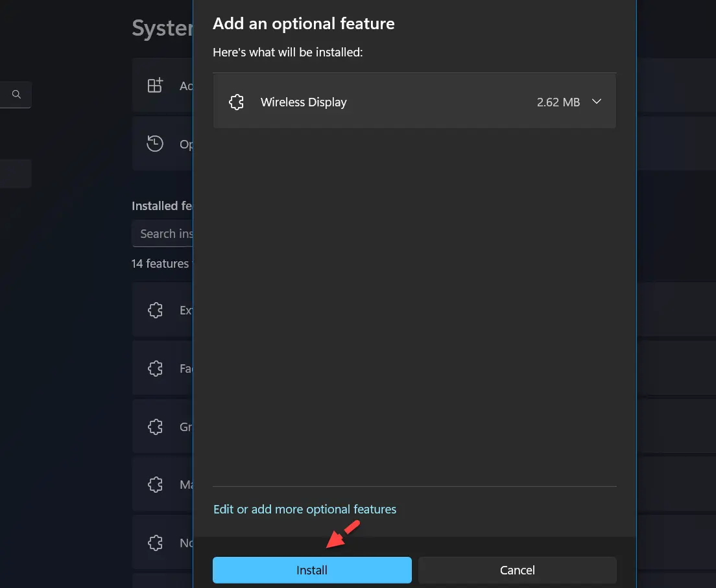
Task: Click the Search installed features input box
Action: tap(166, 233)
